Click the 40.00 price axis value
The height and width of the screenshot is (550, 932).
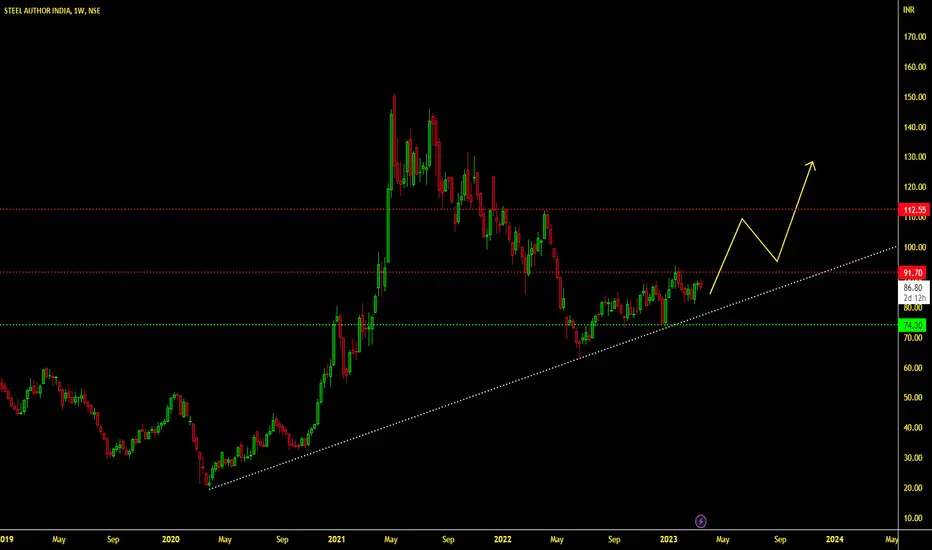(913, 428)
